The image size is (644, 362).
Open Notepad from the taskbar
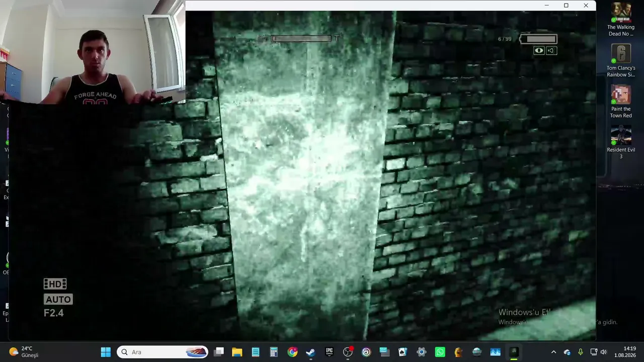tap(256, 352)
